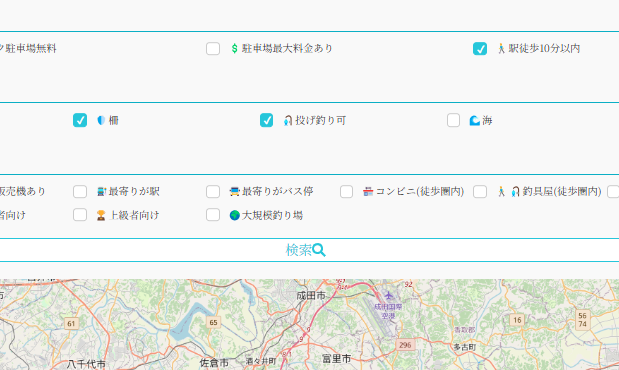
Task: Click 八千代市 on the map
Action: (86, 364)
